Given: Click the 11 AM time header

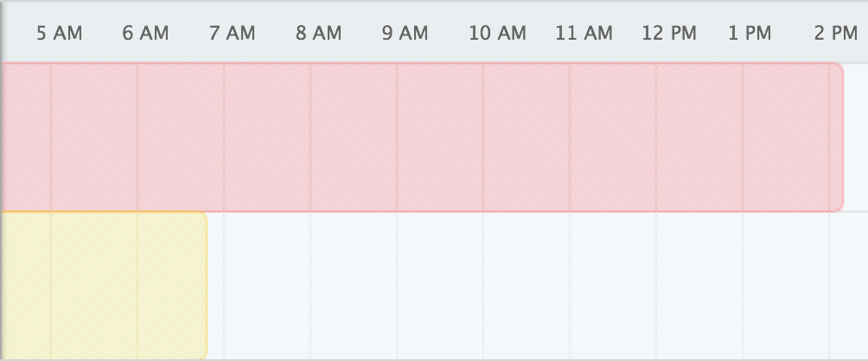Looking at the screenshot, I should 584,34.
